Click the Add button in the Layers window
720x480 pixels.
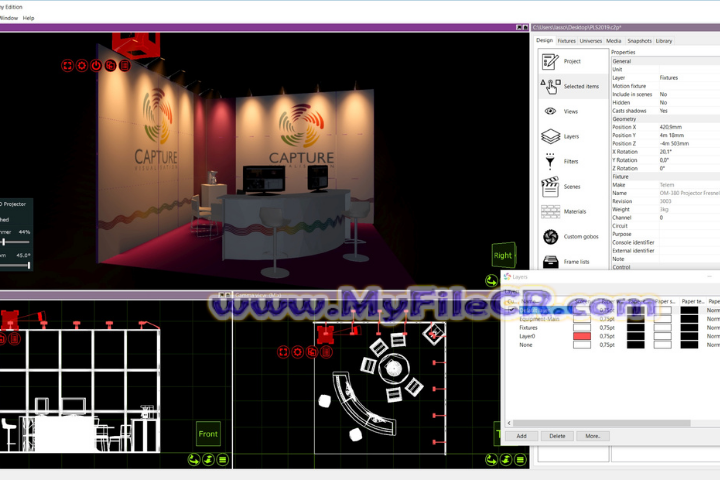(521, 436)
